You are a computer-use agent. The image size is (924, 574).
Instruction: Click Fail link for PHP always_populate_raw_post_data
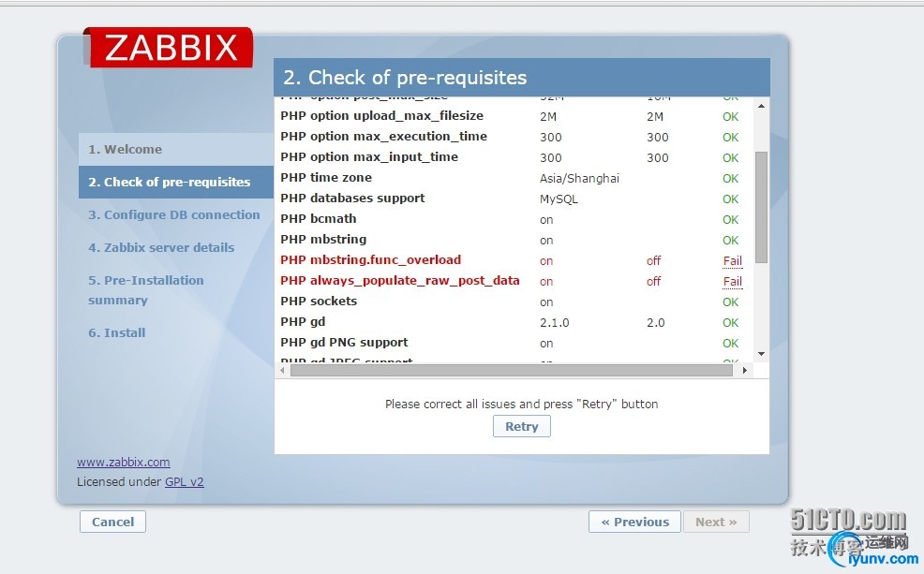point(733,282)
